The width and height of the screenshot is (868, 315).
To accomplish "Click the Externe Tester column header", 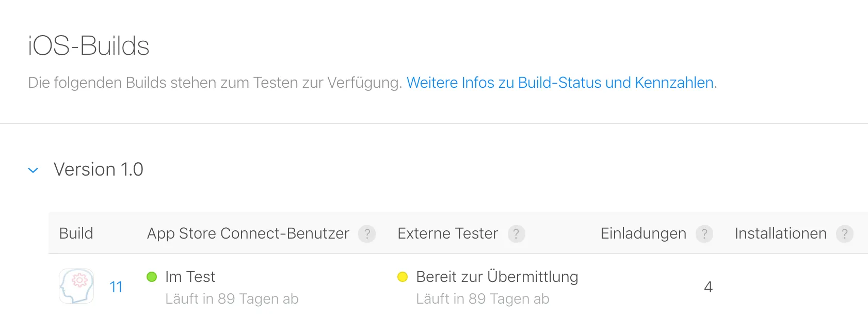I will 447,233.
